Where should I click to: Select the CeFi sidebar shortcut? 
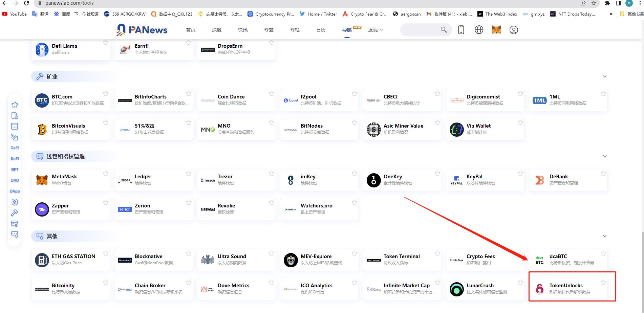(x=15, y=148)
